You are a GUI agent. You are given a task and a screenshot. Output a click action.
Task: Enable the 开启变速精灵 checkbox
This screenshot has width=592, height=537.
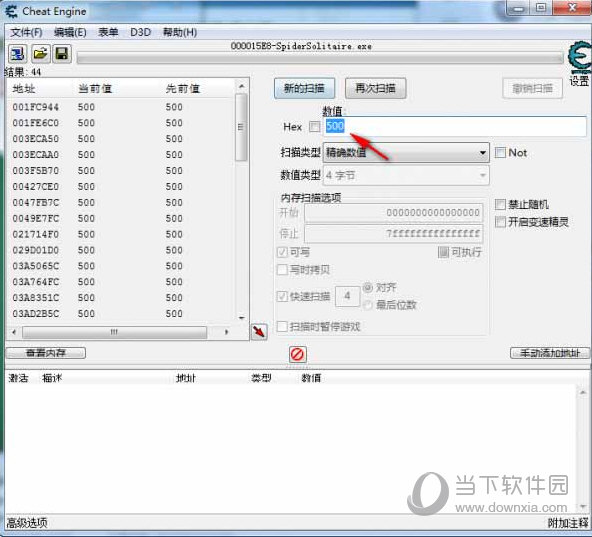point(500,222)
